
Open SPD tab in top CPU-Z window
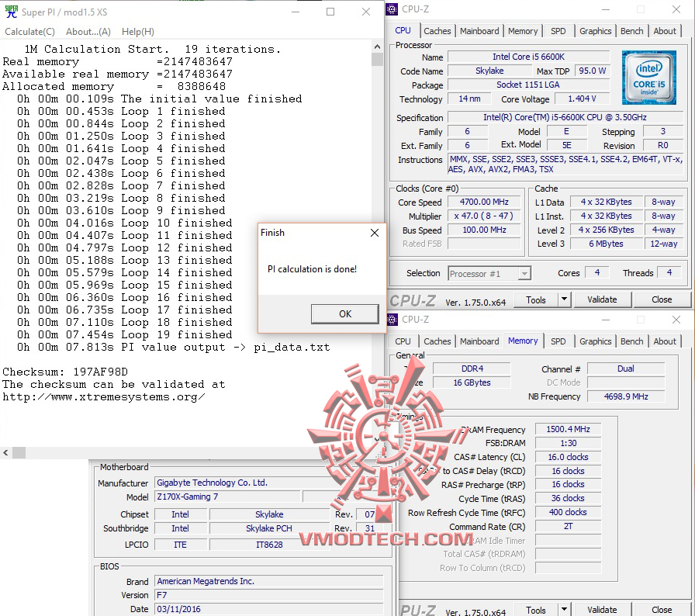[x=558, y=31]
